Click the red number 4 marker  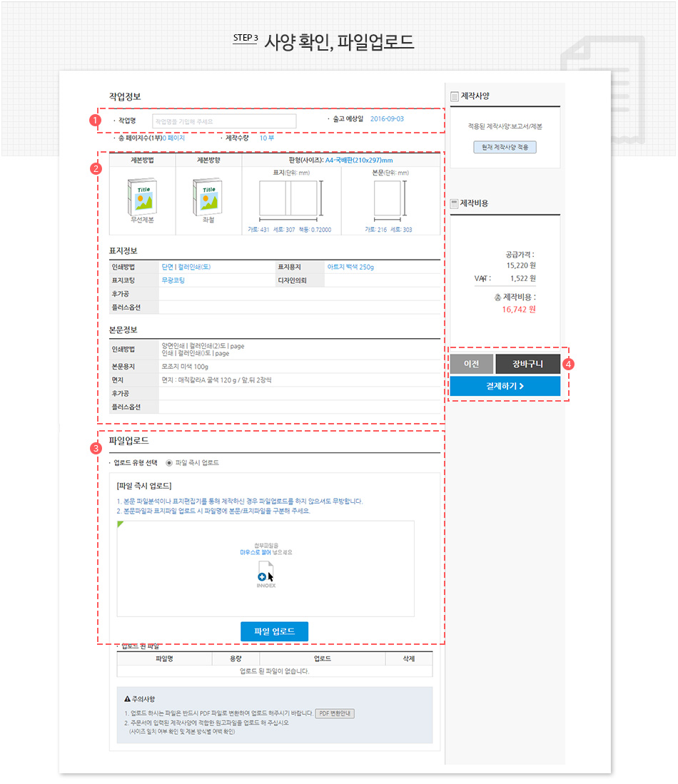click(x=569, y=364)
